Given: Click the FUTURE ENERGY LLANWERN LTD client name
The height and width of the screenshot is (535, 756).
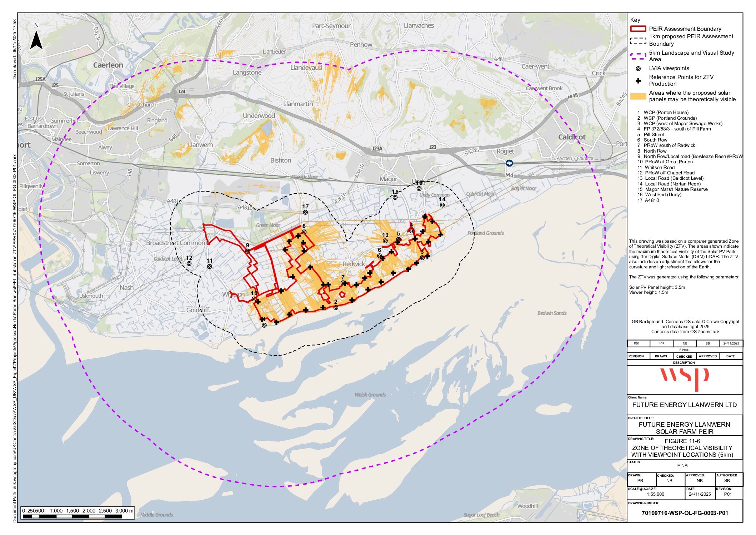Looking at the screenshot, I should click(684, 405).
